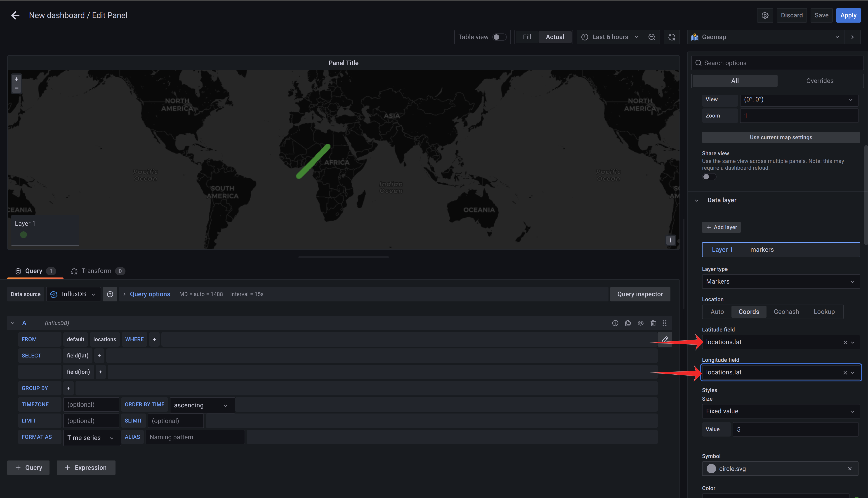Click the Apply button
The height and width of the screenshot is (498, 868).
[x=848, y=15]
